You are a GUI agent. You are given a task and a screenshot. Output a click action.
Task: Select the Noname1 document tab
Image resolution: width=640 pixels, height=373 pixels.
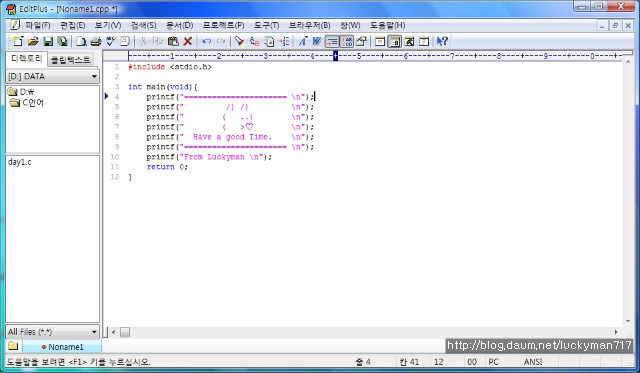coord(62,347)
